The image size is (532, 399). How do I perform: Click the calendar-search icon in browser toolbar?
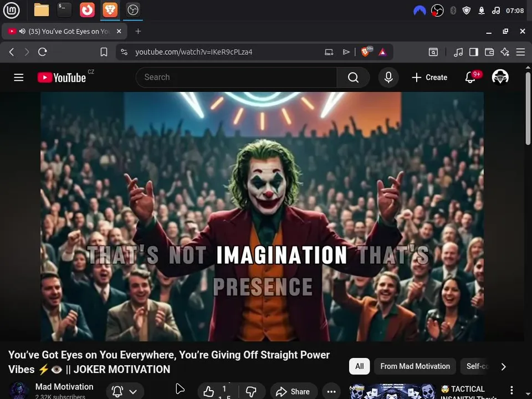433,52
